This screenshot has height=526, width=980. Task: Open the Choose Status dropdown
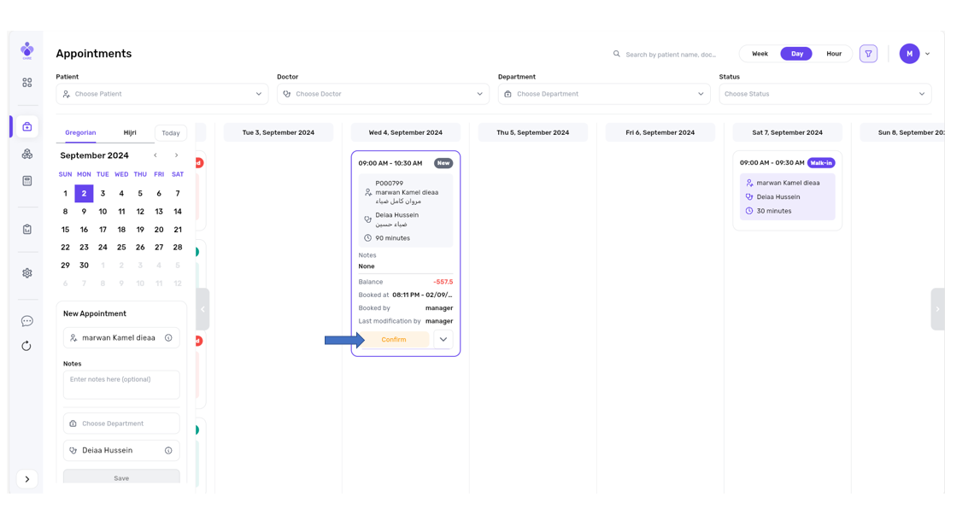tap(824, 94)
